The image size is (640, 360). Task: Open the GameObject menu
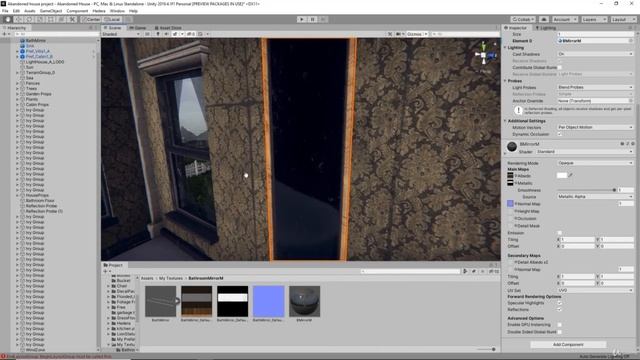click(51, 11)
